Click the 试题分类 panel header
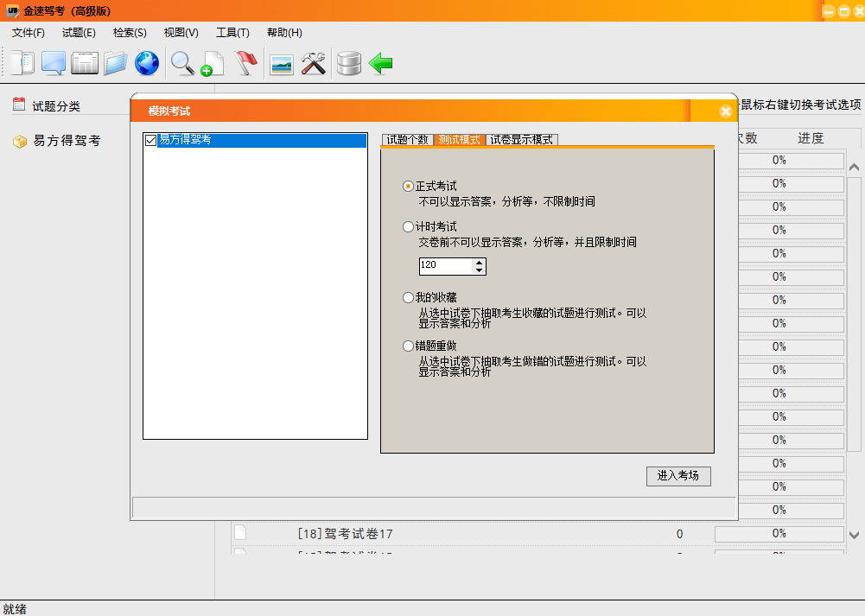 pyautogui.click(x=56, y=106)
